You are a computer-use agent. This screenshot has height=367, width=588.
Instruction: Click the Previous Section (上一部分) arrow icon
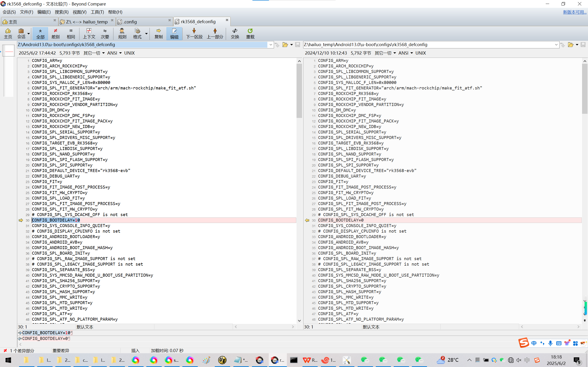pos(215,31)
